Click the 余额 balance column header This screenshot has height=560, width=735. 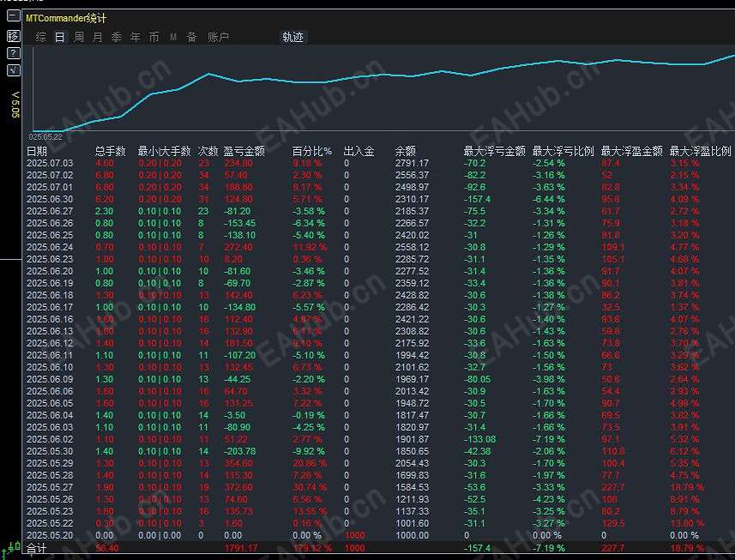pyautogui.click(x=405, y=151)
